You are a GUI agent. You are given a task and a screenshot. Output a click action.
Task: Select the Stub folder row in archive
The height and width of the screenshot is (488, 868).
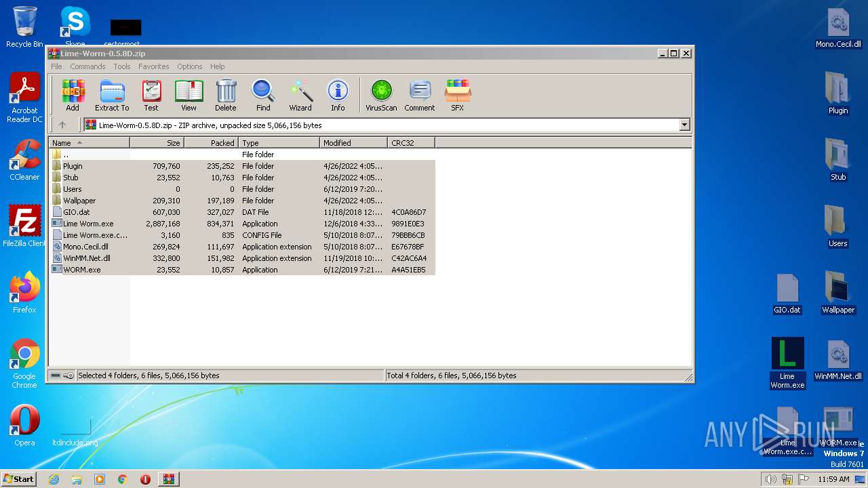pyautogui.click(x=242, y=178)
